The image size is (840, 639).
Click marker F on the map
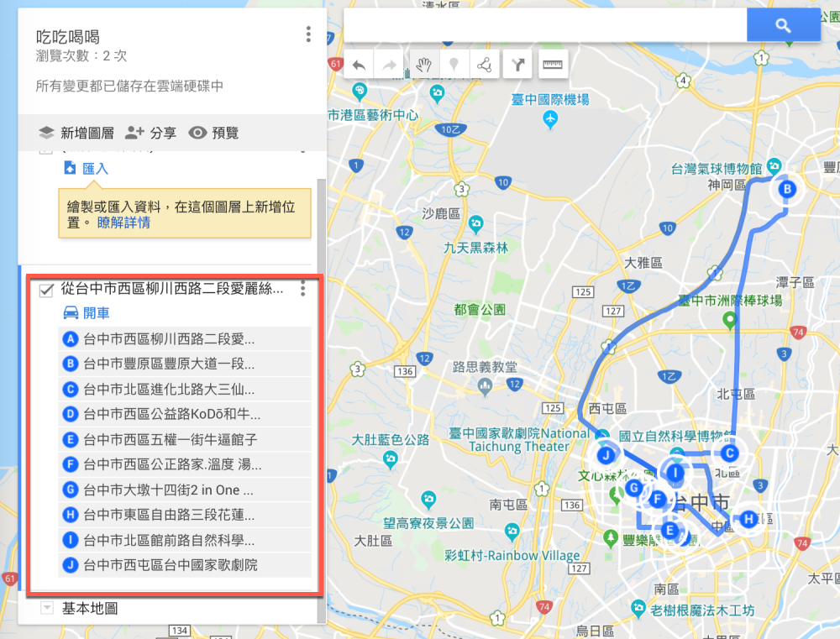point(658,500)
